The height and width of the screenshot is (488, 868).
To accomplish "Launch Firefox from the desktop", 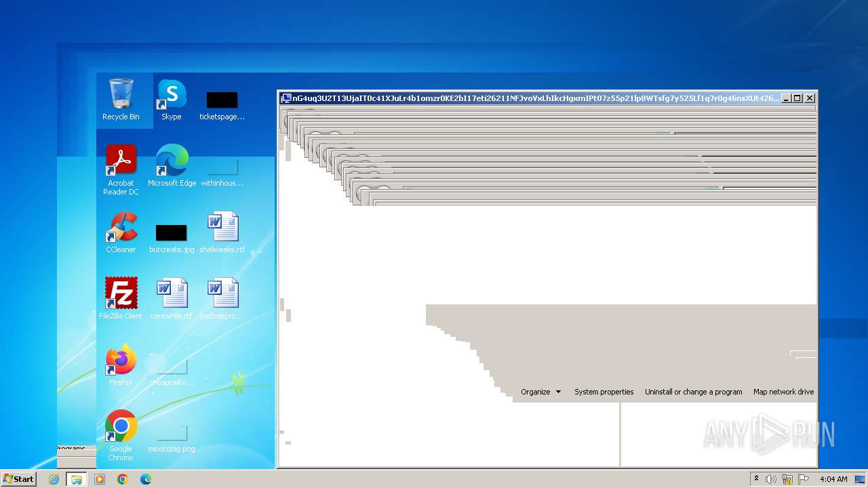I will [121, 365].
